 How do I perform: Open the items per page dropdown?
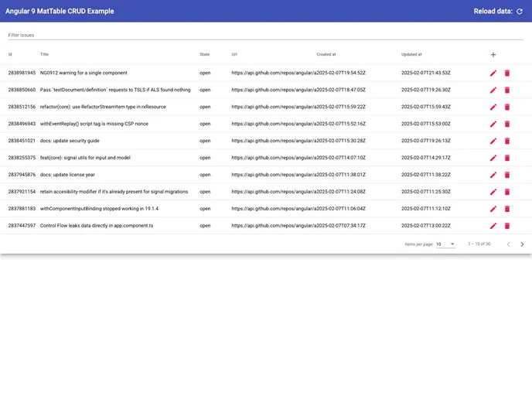tap(445, 244)
